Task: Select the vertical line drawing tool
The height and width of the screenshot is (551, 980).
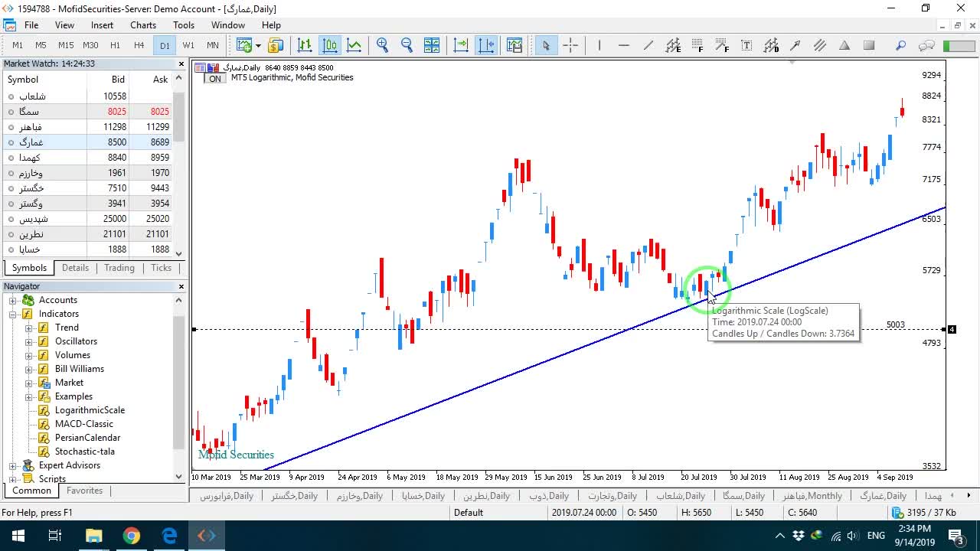Action: point(599,45)
